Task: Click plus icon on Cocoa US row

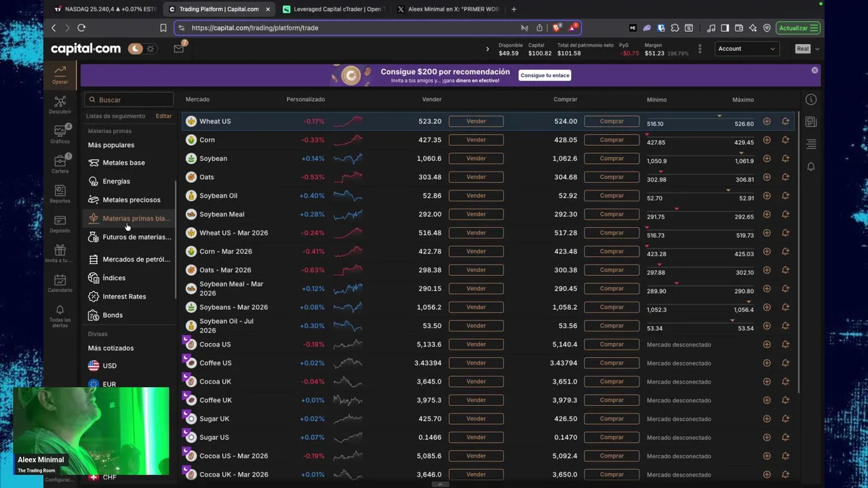Action: click(x=766, y=344)
